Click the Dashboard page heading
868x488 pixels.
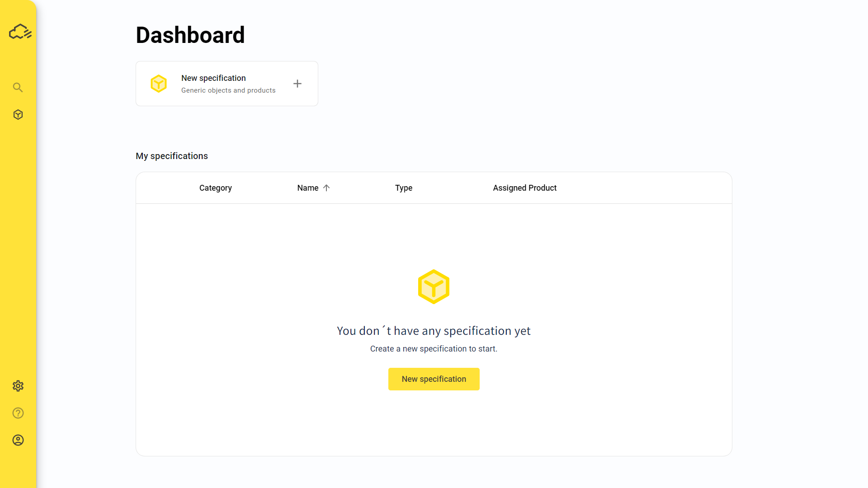(190, 35)
